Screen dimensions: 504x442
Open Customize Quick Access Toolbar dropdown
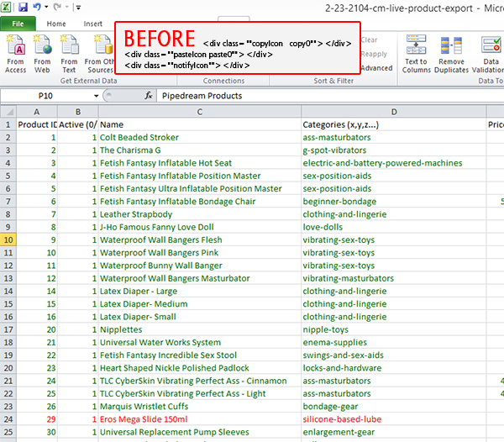point(78,7)
